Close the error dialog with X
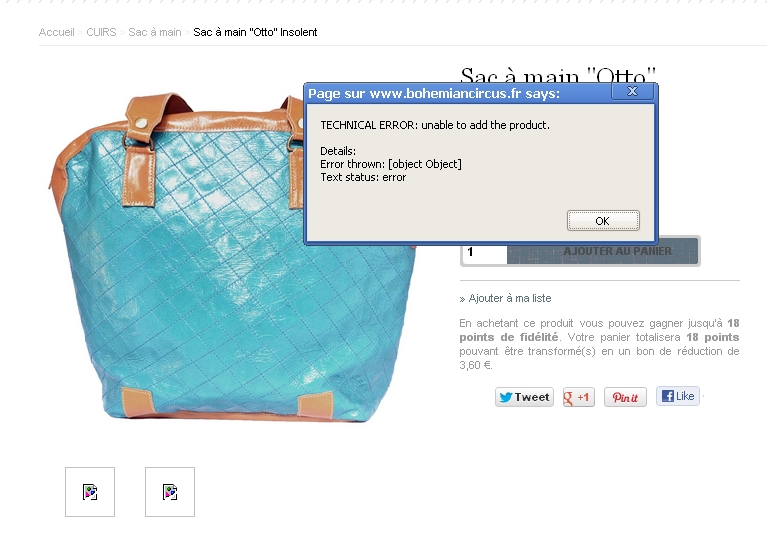Viewport: 767px width, 556px height. coord(632,91)
